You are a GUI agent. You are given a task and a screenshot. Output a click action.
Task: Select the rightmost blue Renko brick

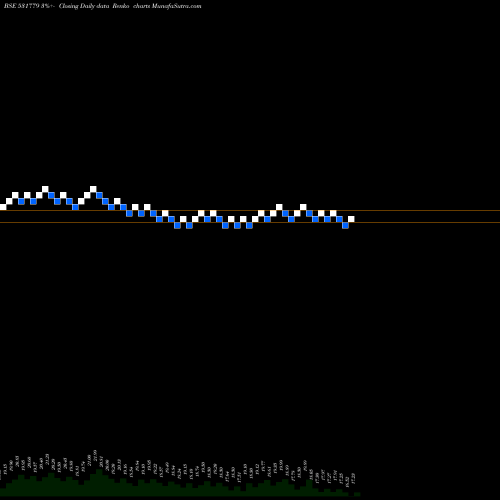[345, 225]
